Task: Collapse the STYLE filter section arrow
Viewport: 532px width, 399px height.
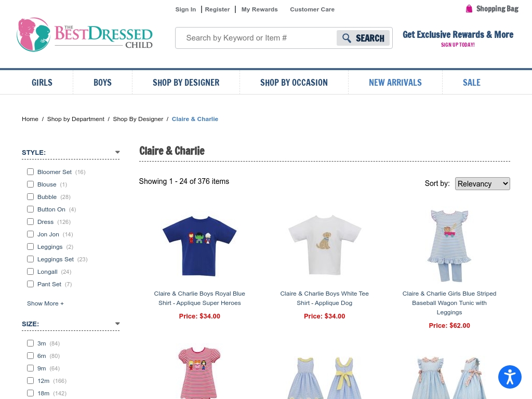Action: [117, 152]
